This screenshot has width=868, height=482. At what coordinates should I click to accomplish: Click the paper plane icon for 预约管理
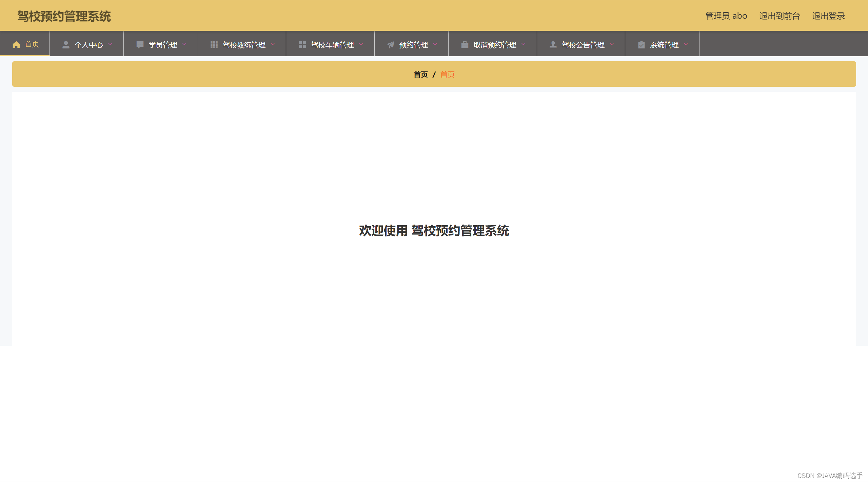pyautogui.click(x=390, y=44)
